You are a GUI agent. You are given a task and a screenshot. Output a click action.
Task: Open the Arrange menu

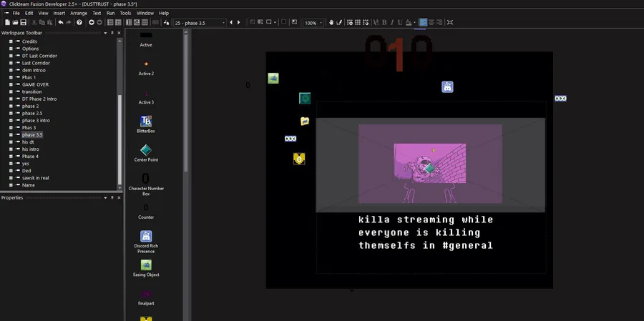click(79, 13)
